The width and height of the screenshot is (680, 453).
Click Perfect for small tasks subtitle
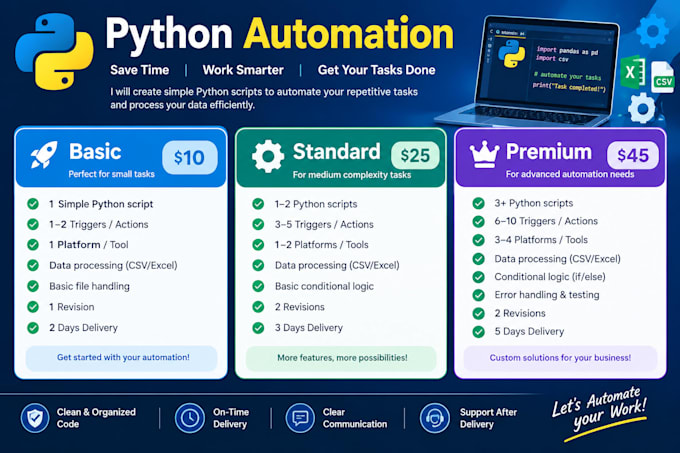click(x=111, y=174)
